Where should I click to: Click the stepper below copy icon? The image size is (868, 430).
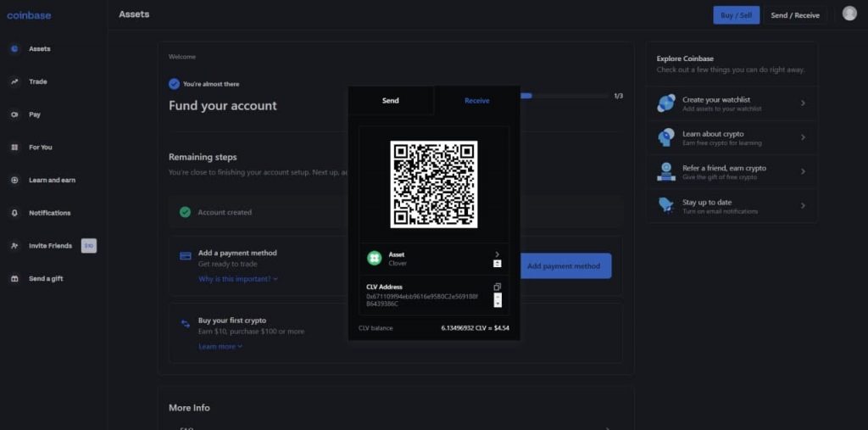[497, 299]
